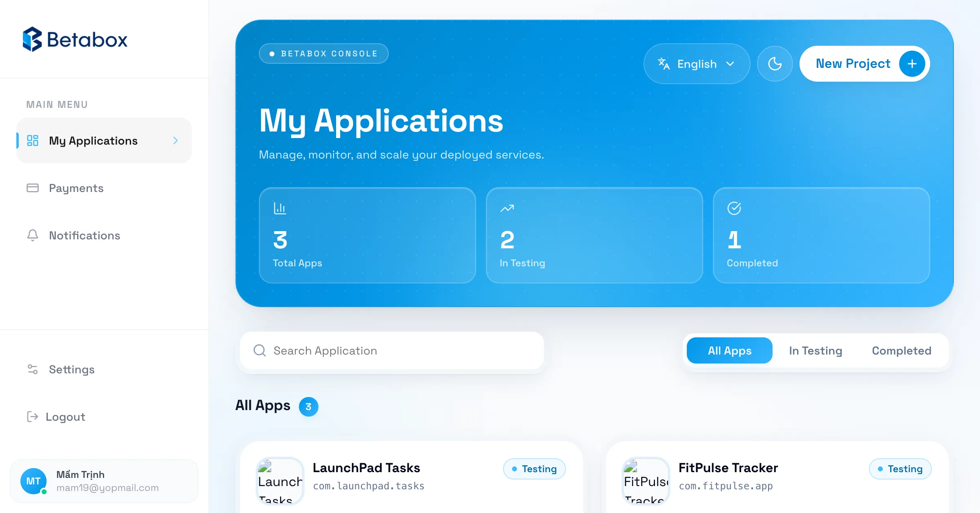Expand My Applications chevron arrow
The width and height of the screenshot is (980, 513).
click(x=176, y=141)
